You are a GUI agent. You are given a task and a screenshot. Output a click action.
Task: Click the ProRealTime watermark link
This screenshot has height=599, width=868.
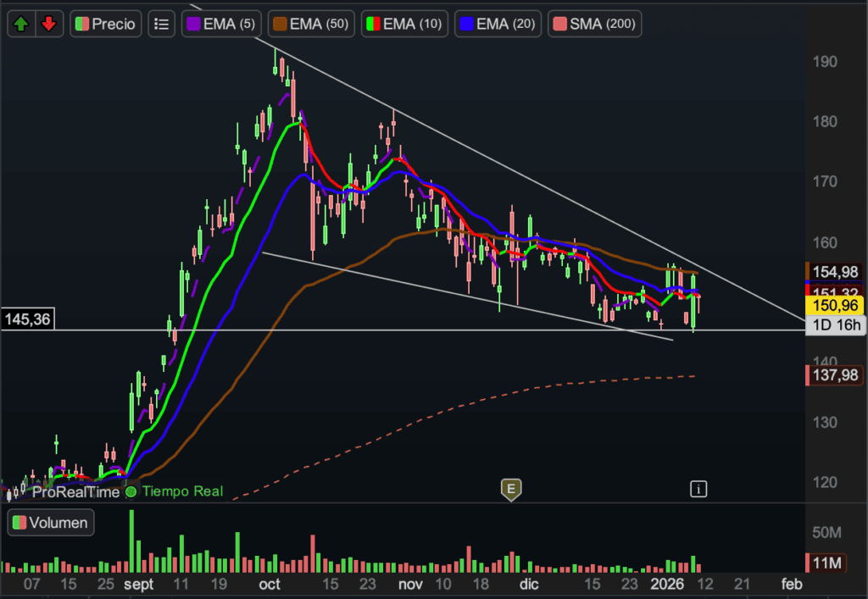[75, 491]
